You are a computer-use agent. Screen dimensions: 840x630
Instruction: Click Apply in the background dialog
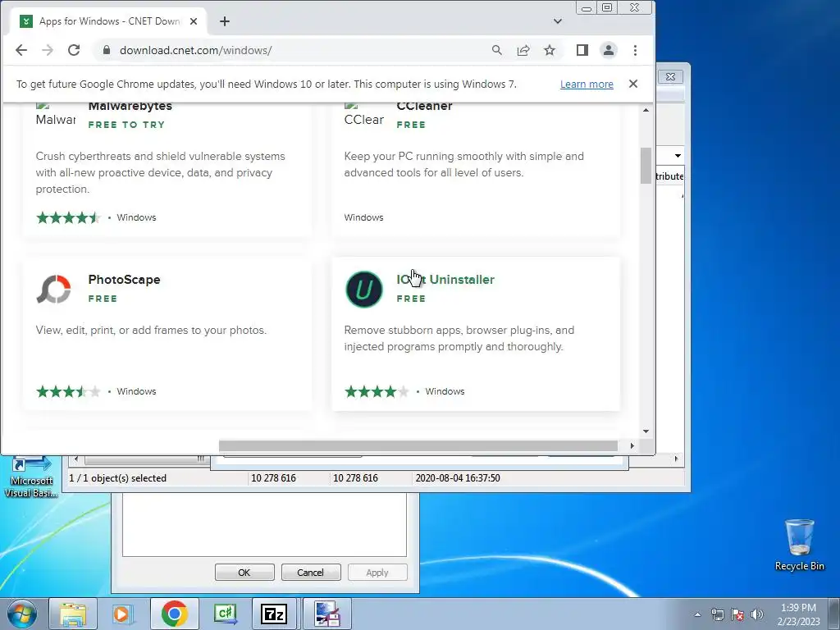coord(377,572)
